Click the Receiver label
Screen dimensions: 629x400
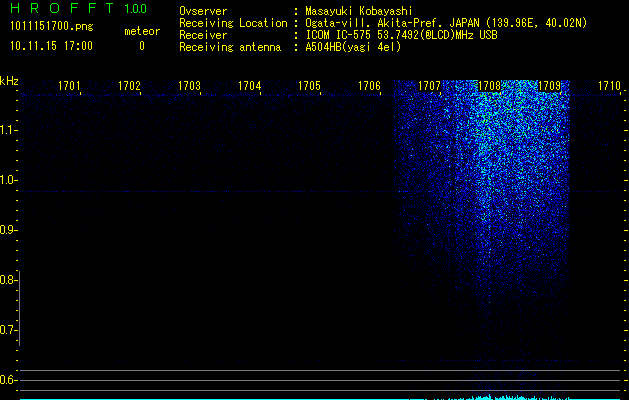coord(203,35)
